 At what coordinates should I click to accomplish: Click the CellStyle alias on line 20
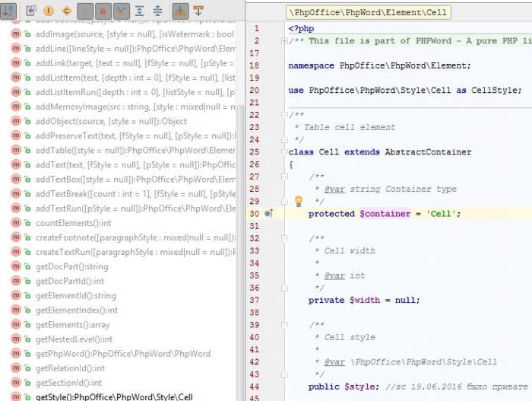[494, 90]
